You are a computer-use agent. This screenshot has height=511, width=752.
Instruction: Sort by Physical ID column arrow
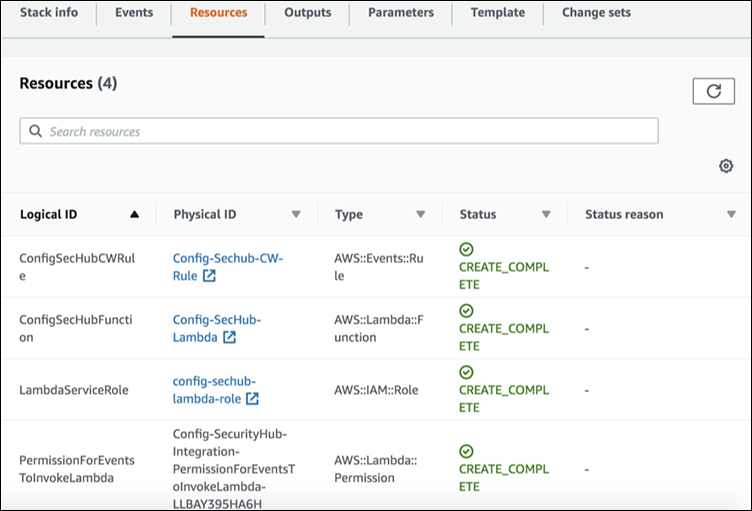pyautogui.click(x=296, y=214)
